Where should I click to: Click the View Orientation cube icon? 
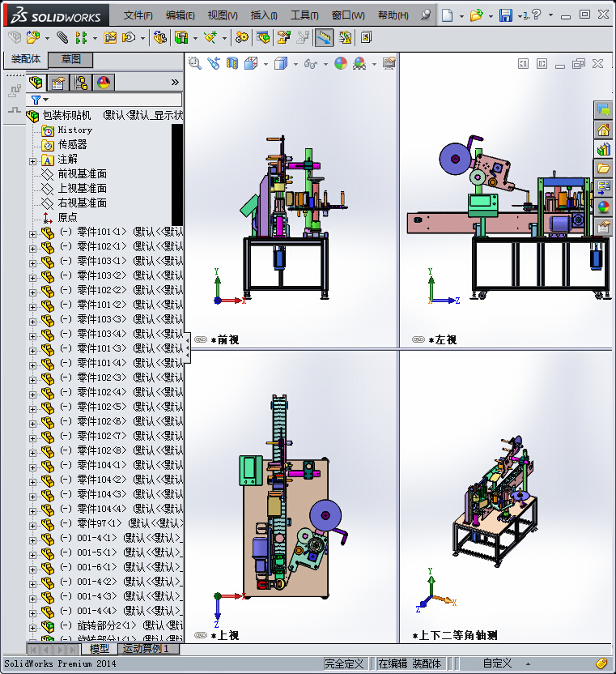(251, 64)
